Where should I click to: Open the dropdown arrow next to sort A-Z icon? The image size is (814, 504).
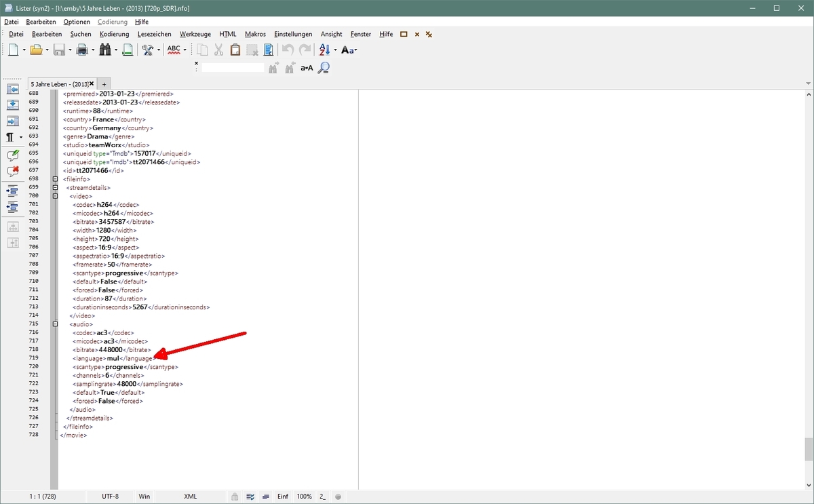(335, 50)
